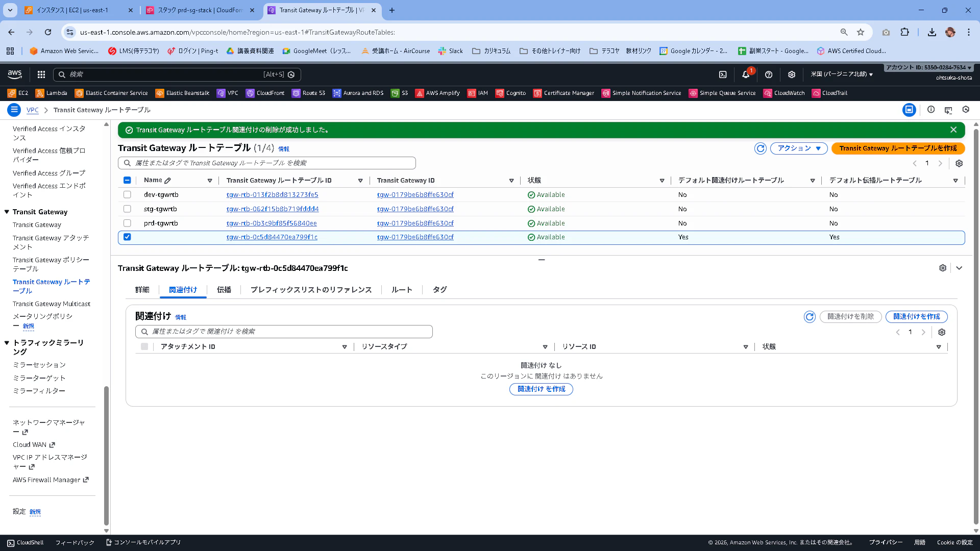Open Transit Gateway アタッチメント sidebar link
Image resolution: width=980 pixels, height=551 pixels.
[51, 242]
